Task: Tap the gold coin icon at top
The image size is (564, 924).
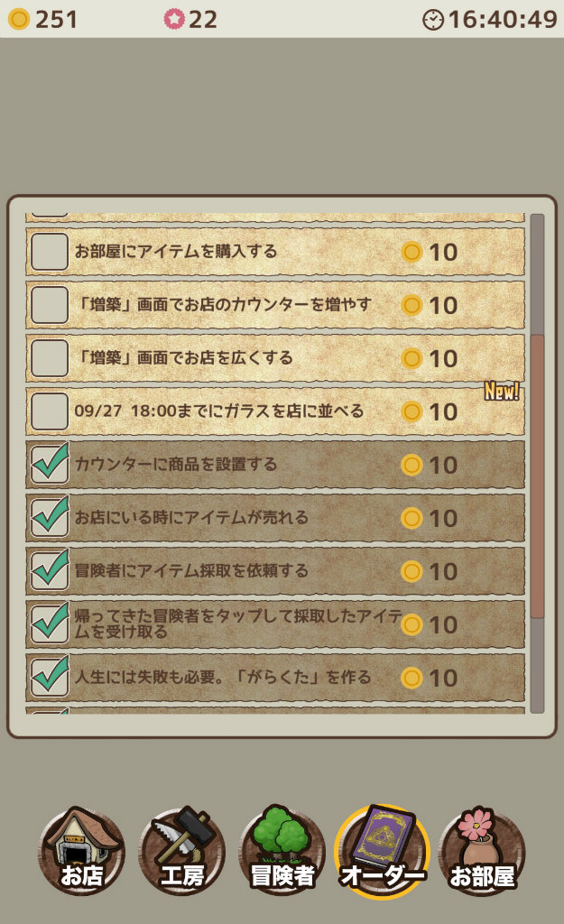Action: [18, 19]
